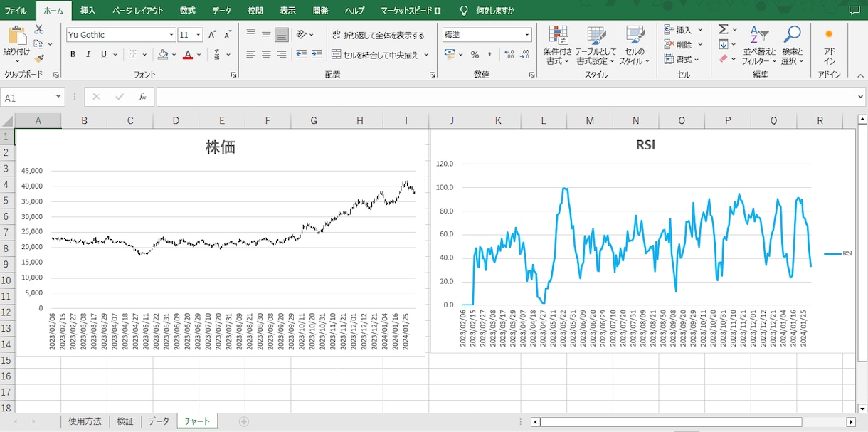Switch to the データ sheet tab
The width and height of the screenshot is (868, 432).
point(159,421)
